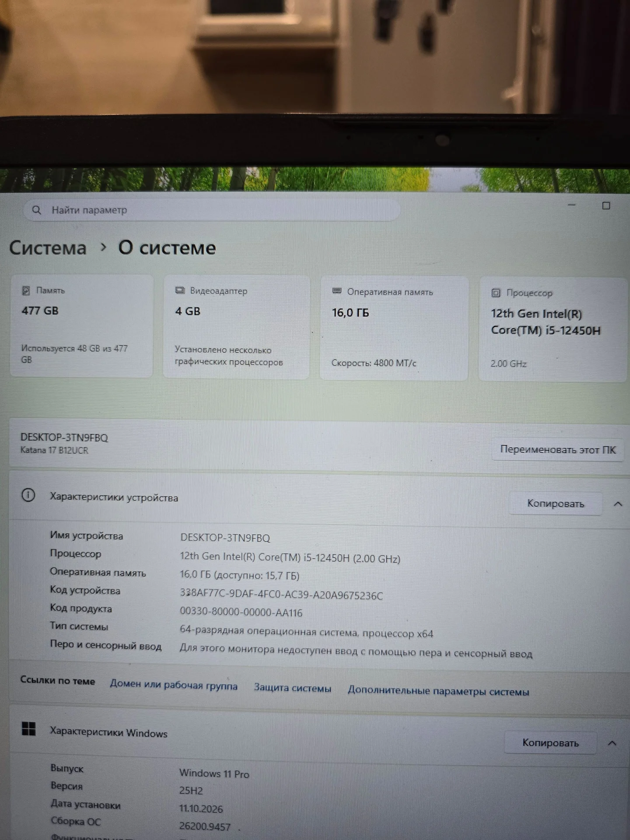Click the Windows logo beside Характеристики Windows
This screenshot has height=840, width=630.
tap(29, 729)
